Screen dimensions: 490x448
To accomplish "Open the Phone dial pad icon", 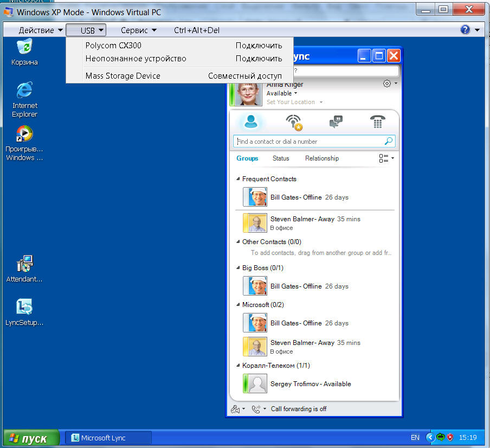I will tap(377, 121).
